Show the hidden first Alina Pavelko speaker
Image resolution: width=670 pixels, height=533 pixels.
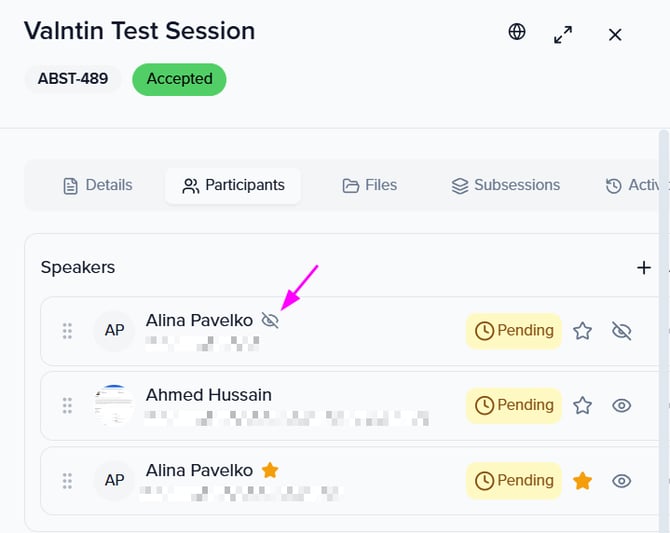click(x=622, y=331)
